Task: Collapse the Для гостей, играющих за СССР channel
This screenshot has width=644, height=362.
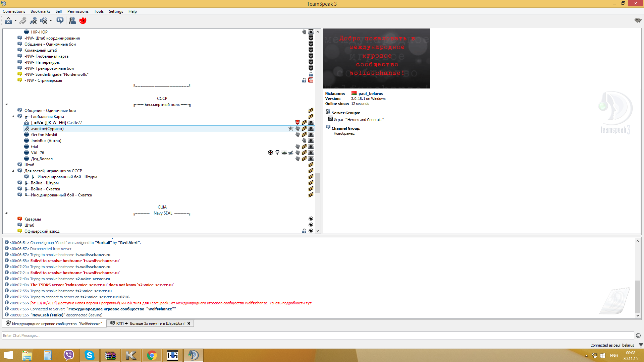Action: click(13, 171)
